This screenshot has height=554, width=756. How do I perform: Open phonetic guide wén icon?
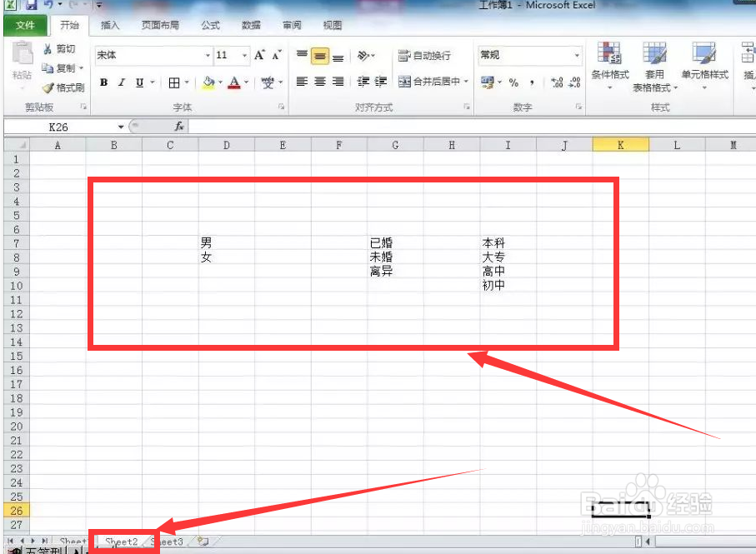(268, 82)
